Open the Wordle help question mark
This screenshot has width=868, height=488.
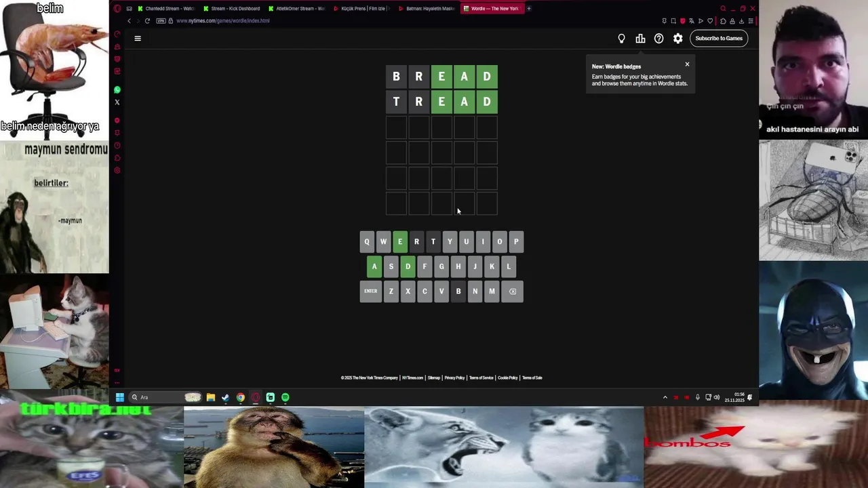(x=658, y=39)
